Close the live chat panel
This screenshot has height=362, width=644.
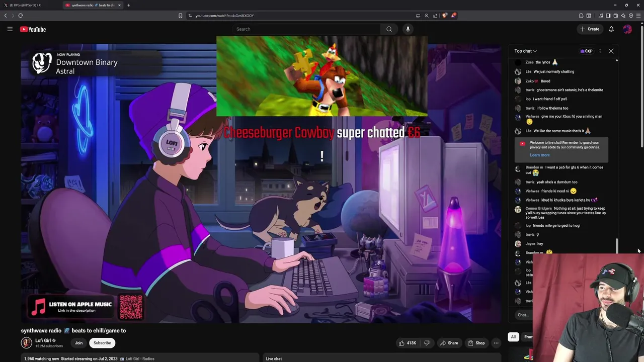[x=611, y=51]
